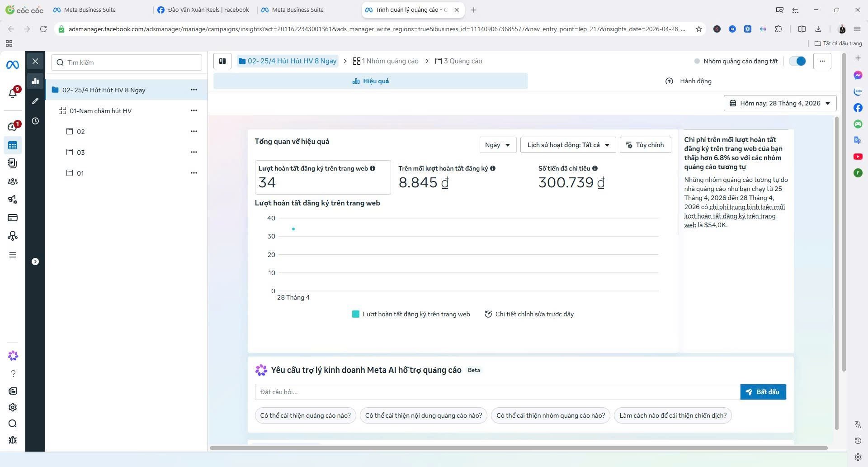Open more options for campaign 02- 25/4
This screenshot has width=868, height=467.
click(x=194, y=90)
